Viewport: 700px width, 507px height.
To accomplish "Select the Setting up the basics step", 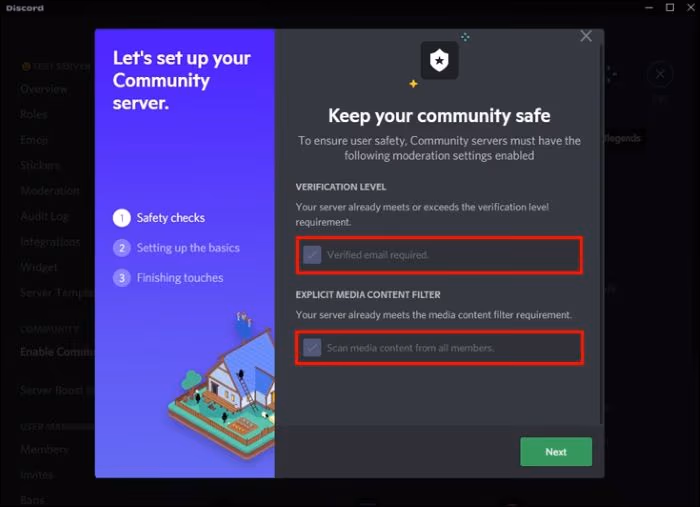I will 188,248.
